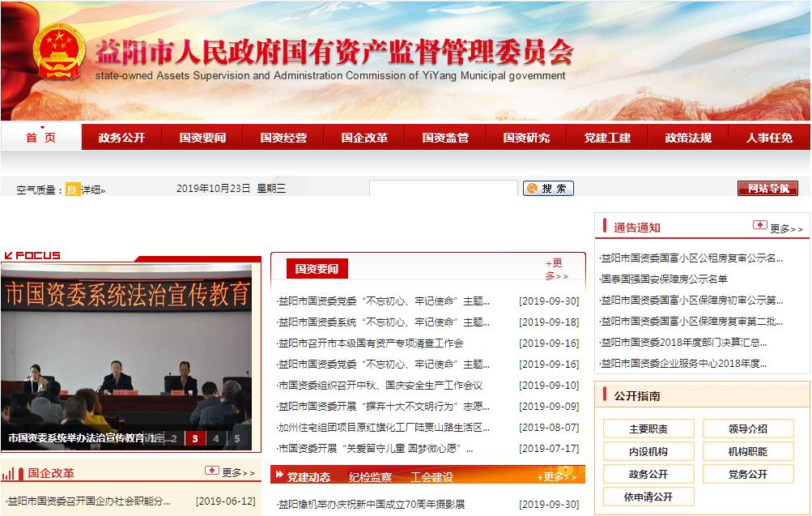Open the 政务公开 navigation menu item
The width and height of the screenshot is (812, 516).
[x=121, y=138]
